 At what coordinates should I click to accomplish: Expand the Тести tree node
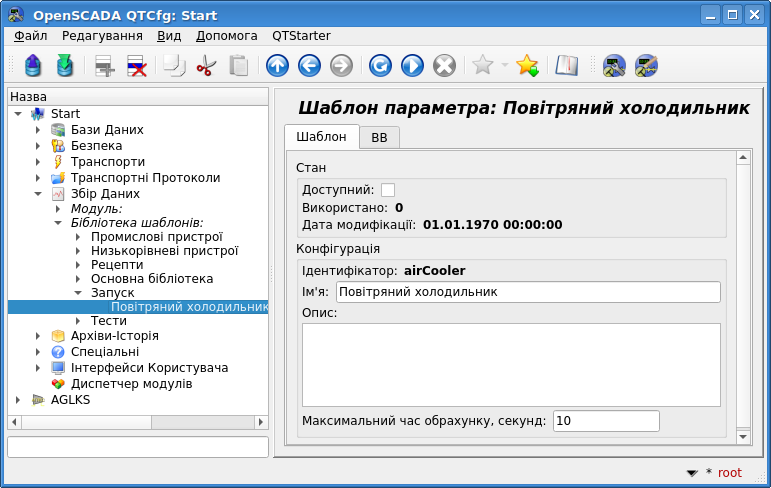(x=78, y=321)
